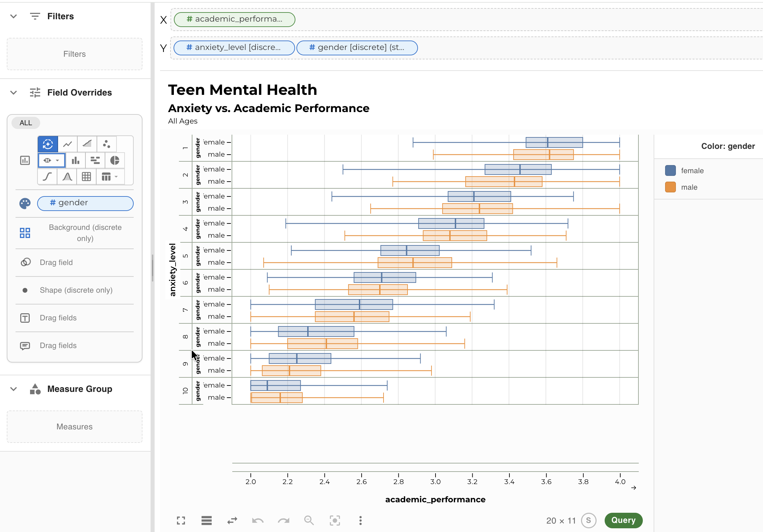Click the Measure Group shapes icon
The width and height of the screenshot is (763, 532).
click(x=35, y=389)
